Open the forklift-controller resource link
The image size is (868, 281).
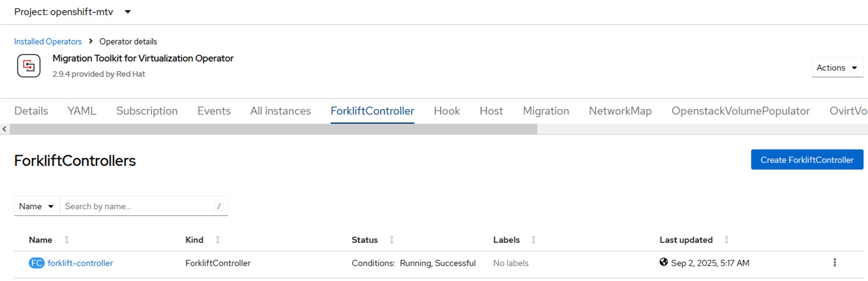[x=80, y=263]
